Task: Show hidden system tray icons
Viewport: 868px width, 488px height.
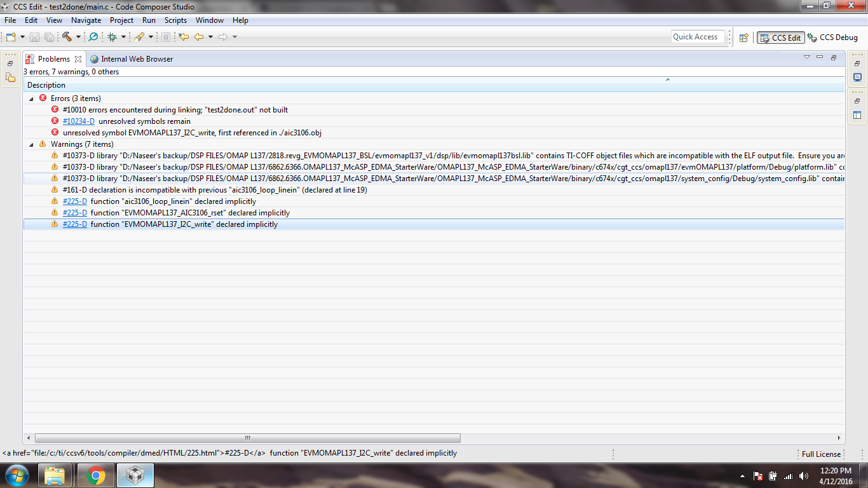Action: [742, 476]
